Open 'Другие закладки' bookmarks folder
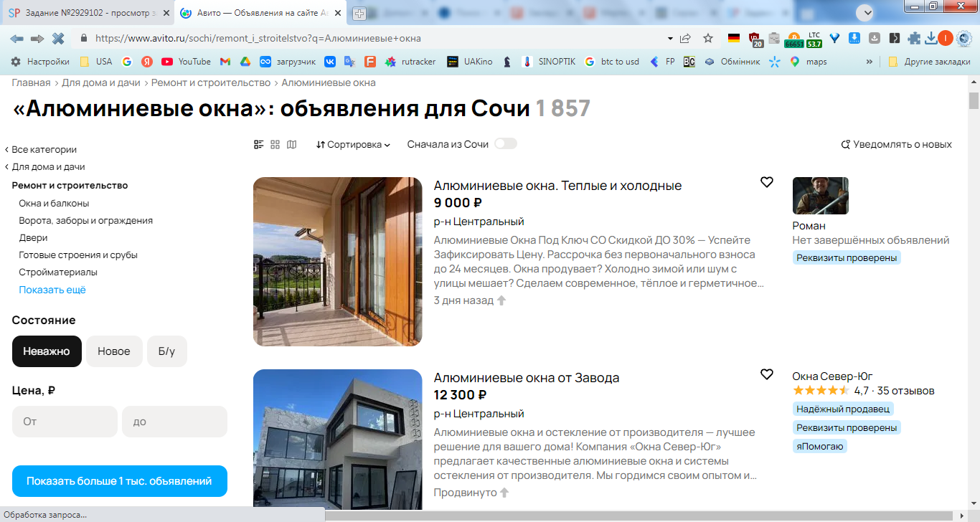The width and height of the screenshot is (980, 522). [x=929, y=62]
